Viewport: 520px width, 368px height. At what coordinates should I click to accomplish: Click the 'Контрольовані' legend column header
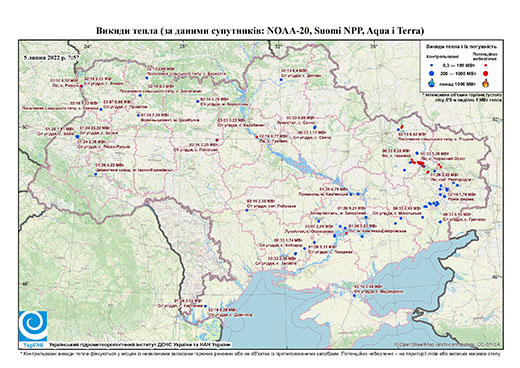[442, 56]
